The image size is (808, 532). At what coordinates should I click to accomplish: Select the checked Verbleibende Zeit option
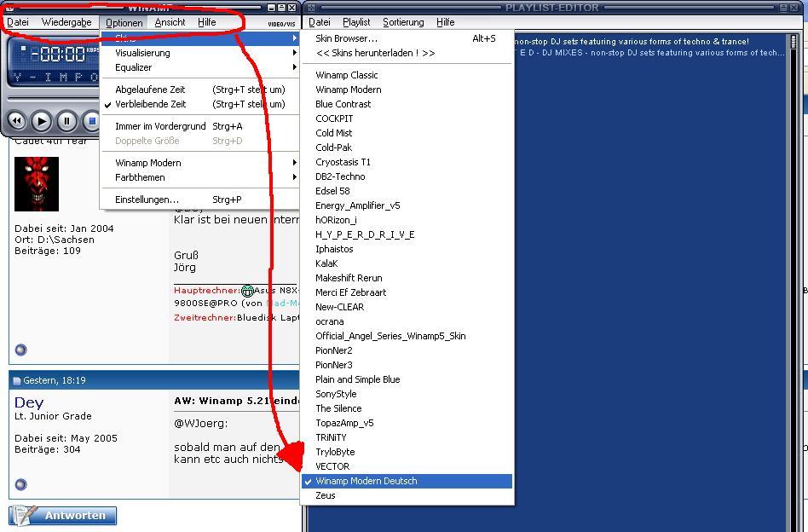[x=200, y=104]
